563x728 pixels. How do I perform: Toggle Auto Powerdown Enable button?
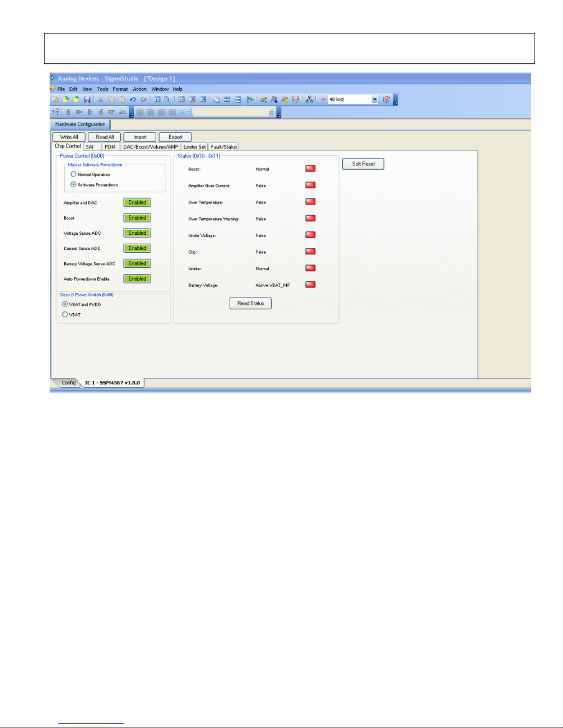tap(137, 279)
